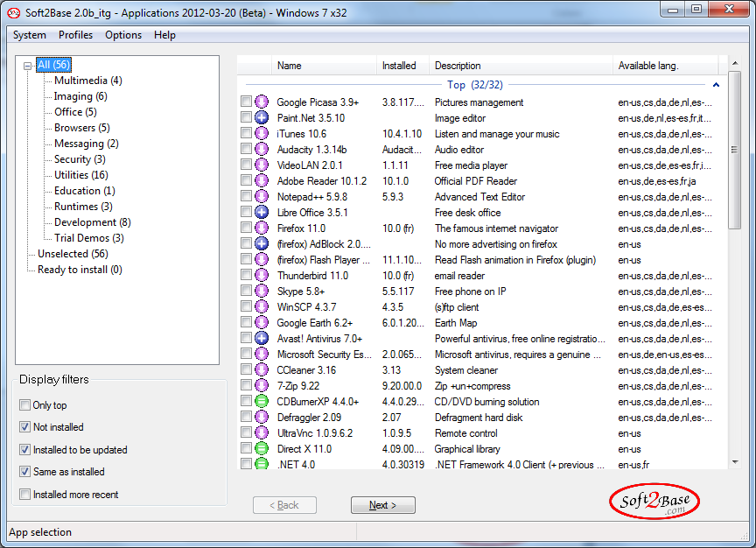Click the Next button
The image size is (756, 548).
click(x=382, y=505)
